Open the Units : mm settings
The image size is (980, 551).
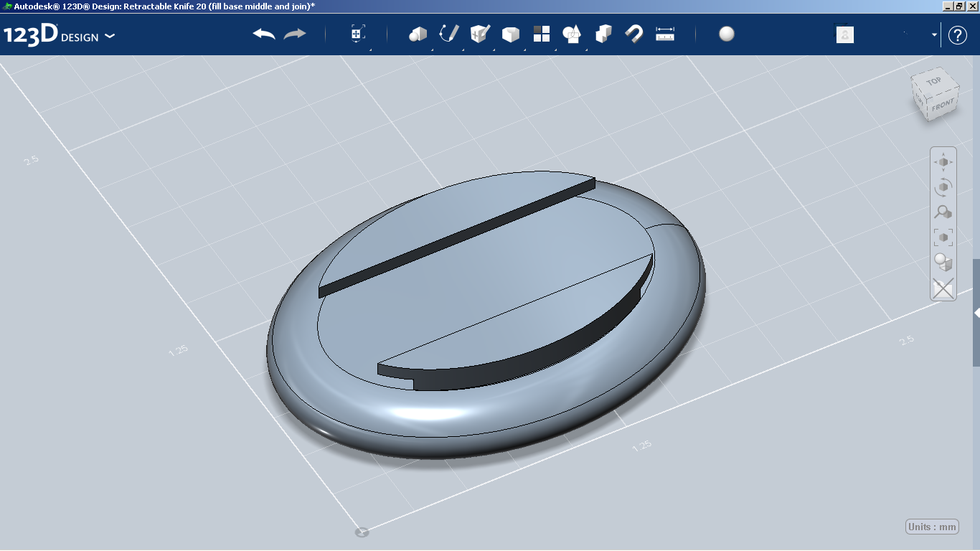pos(933,527)
